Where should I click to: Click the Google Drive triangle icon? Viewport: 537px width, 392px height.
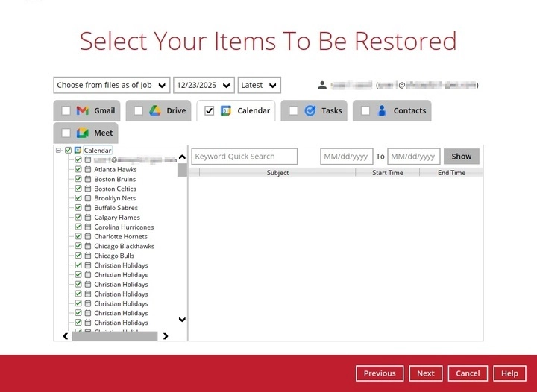155,110
